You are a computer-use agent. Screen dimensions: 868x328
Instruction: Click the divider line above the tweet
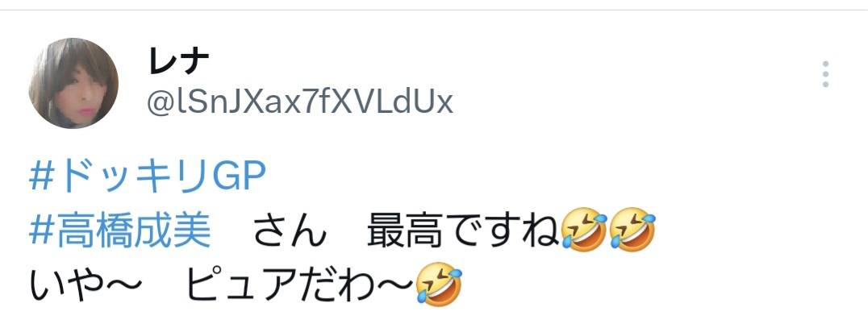434,10
